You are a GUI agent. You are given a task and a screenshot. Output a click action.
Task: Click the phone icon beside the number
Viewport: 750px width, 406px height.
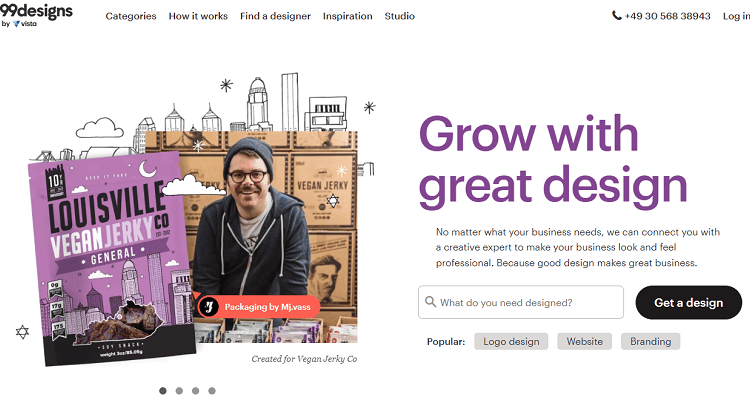click(617, 16)
